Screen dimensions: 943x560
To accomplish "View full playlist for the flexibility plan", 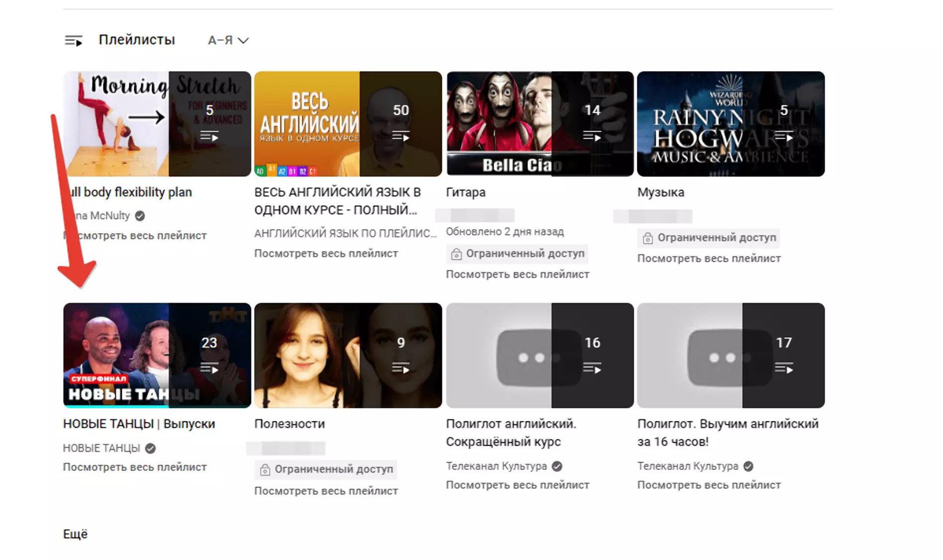I will tap(135, 236).
